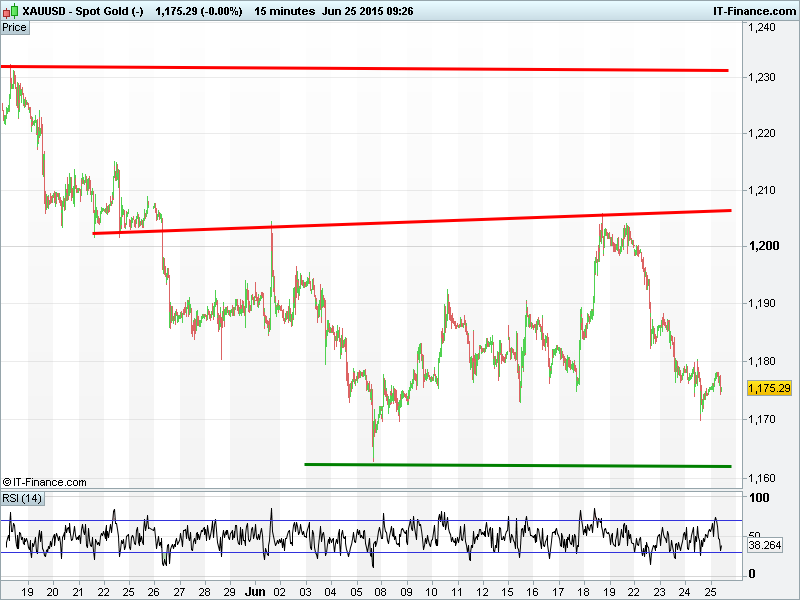Viewport: 800px width, 600px height.
Task: Click the RSI 100 scale label
Action: pos(758,498)
